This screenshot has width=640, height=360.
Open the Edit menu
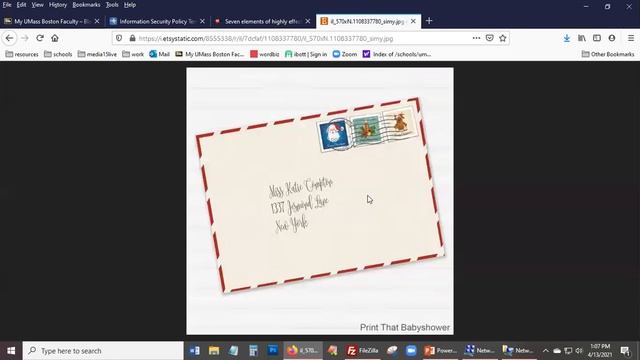click(x=21, y=5)
